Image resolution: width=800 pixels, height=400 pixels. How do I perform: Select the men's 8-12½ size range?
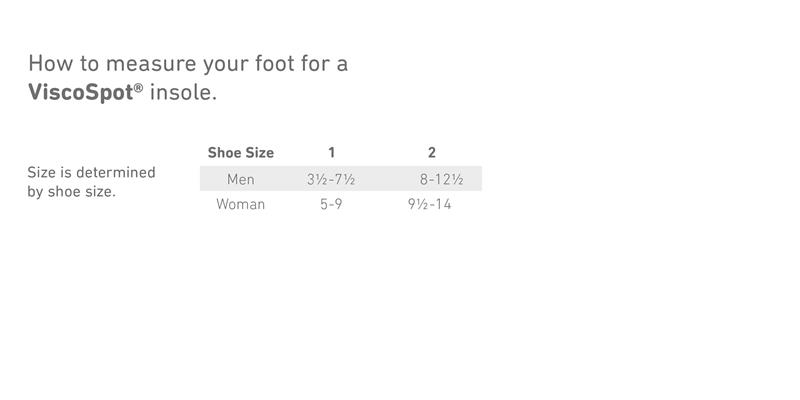coord(441,179)
